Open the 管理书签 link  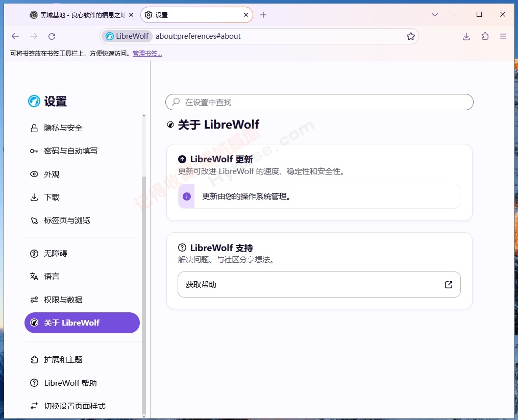click(x=147, y=54)
